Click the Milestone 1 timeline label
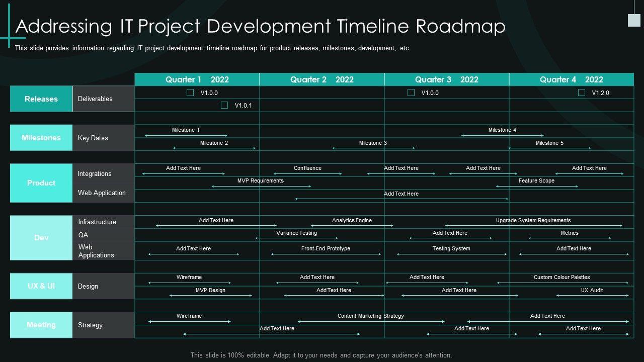644x362 pixels. click(186, 130)
